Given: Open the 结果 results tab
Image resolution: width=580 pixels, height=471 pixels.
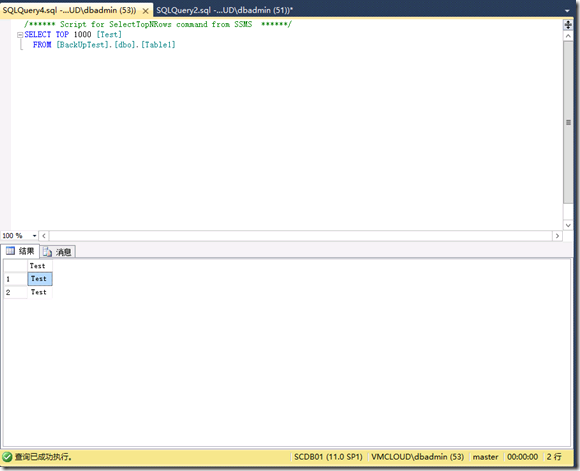Looking at the screenshot, I should (x=20, y=251).
